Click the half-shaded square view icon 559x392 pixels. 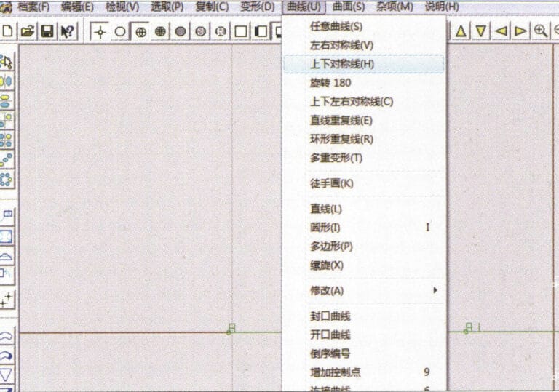(261, 32)
